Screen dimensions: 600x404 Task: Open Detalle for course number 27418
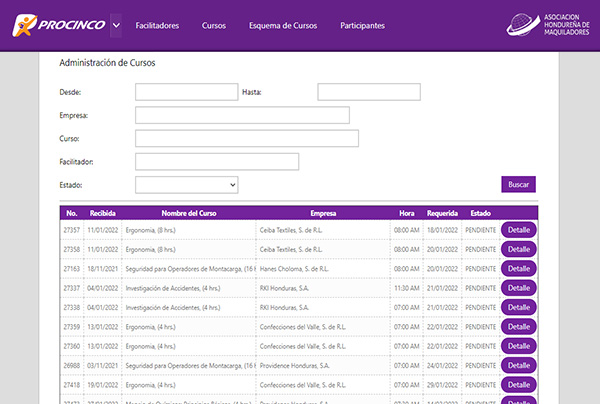[518, 384]
